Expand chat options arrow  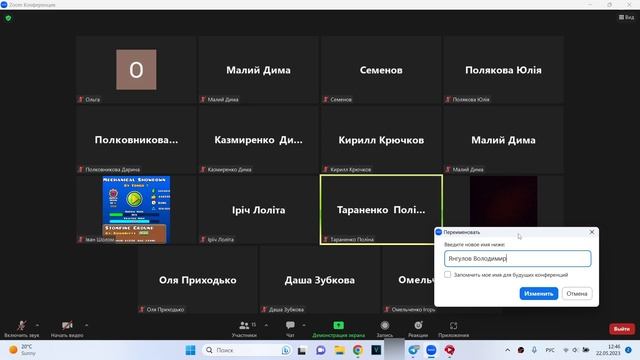click(304, 325)
